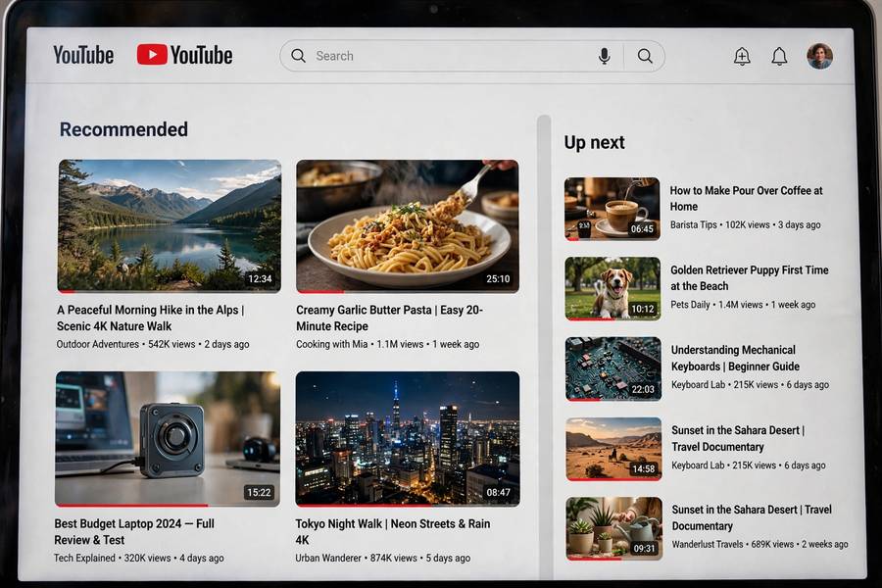
Task: Click the "06:45" duration badge
Action: tap(642, 228)
